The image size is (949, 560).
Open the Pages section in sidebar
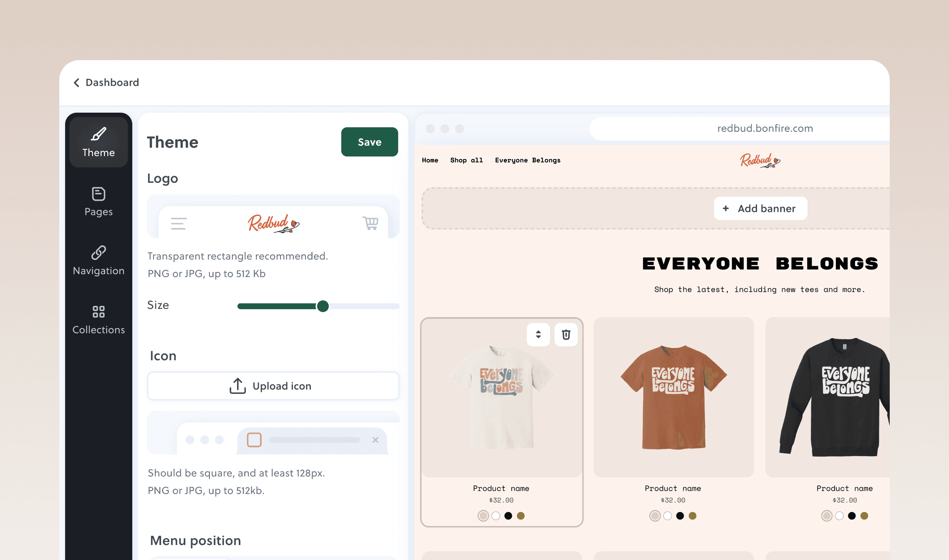pyautogui.click(x=98, y=202)
